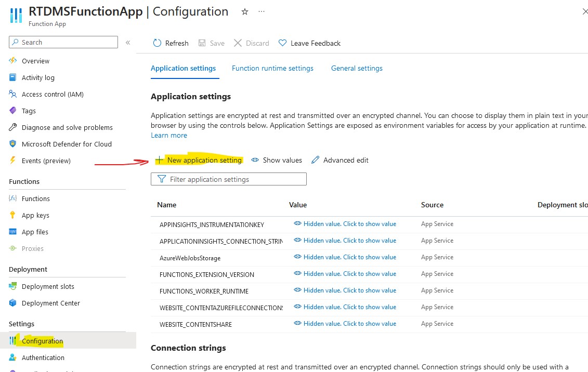Click the Microsoft Defender shield icon
The height and width of the screenshot is (372, 588).
[x=13, y=144]
